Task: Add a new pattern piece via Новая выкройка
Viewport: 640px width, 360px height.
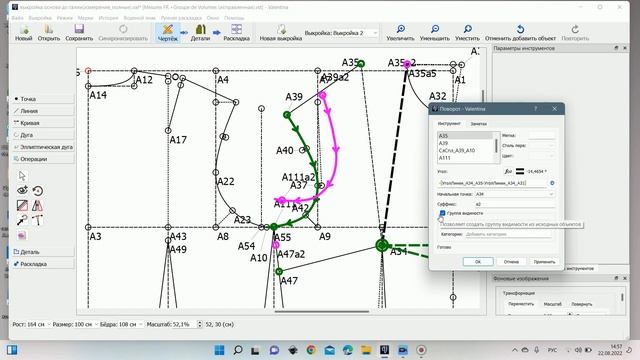Action: click(281, 32)
